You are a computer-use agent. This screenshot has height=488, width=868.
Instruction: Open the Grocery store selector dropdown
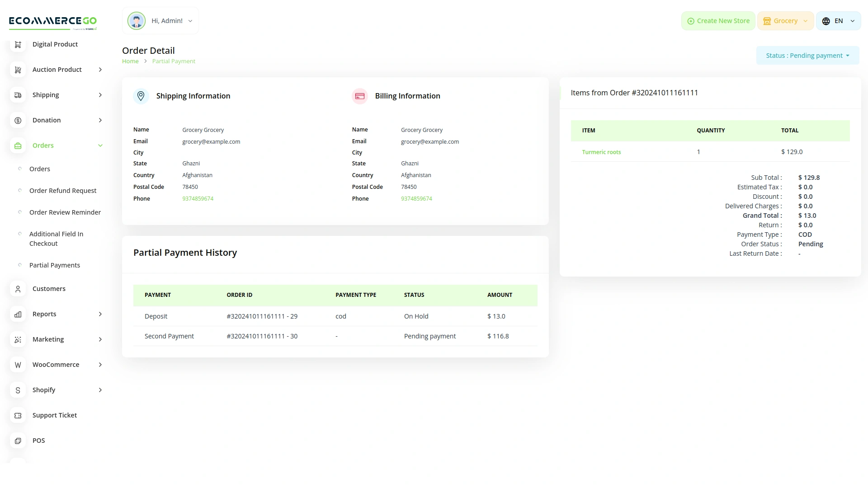[x=785, y=21]
